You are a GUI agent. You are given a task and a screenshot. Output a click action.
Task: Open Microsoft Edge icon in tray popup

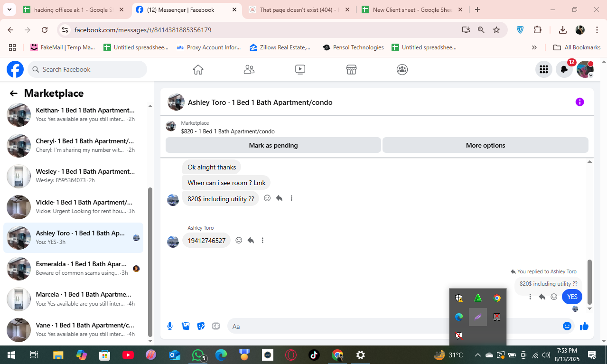point(459,317)
